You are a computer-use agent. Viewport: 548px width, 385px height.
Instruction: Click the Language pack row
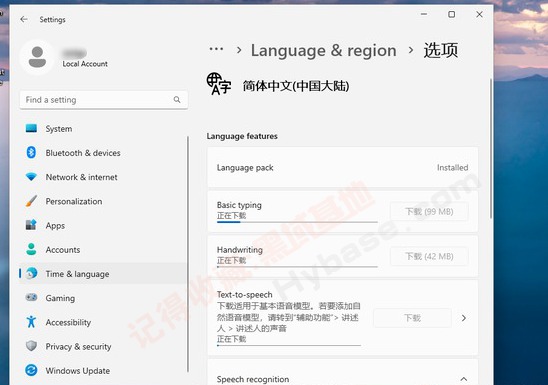(342, 167)
